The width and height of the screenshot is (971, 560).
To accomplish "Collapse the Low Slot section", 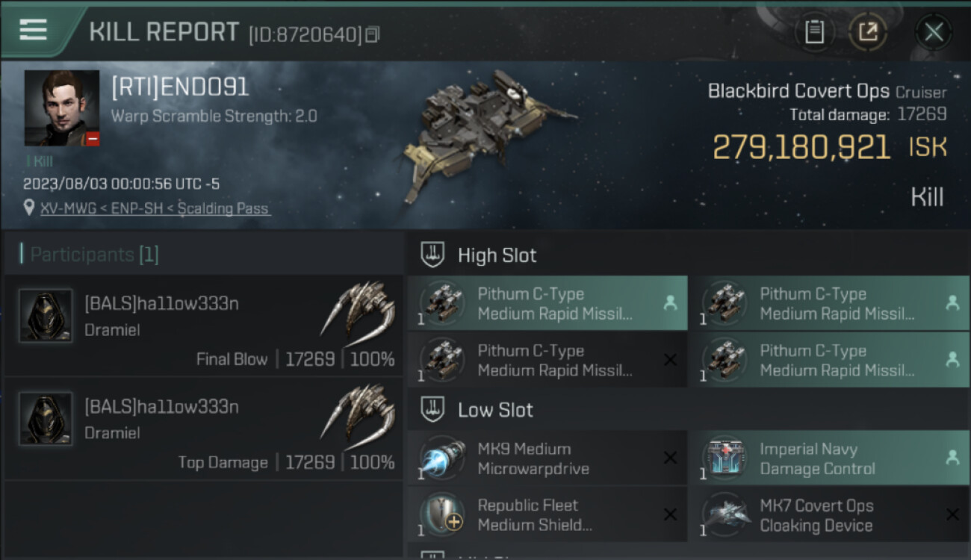I will 495,410.
